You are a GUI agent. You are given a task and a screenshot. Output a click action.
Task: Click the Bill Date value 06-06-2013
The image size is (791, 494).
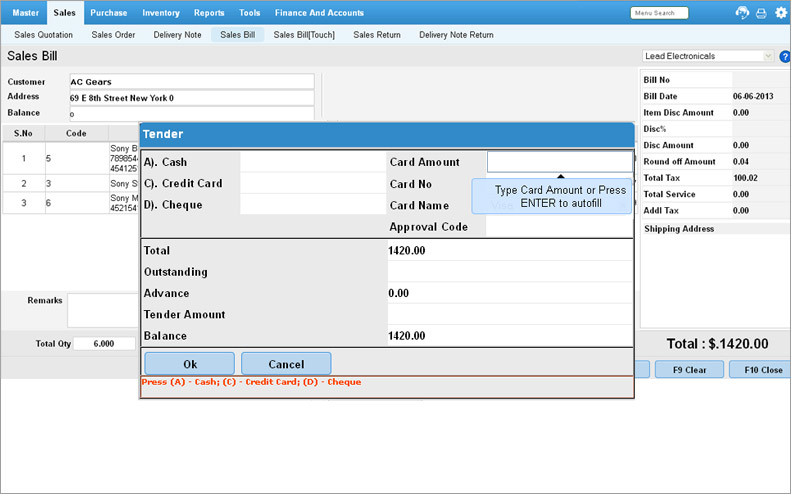pyautogui.click(x=753, y=96)
